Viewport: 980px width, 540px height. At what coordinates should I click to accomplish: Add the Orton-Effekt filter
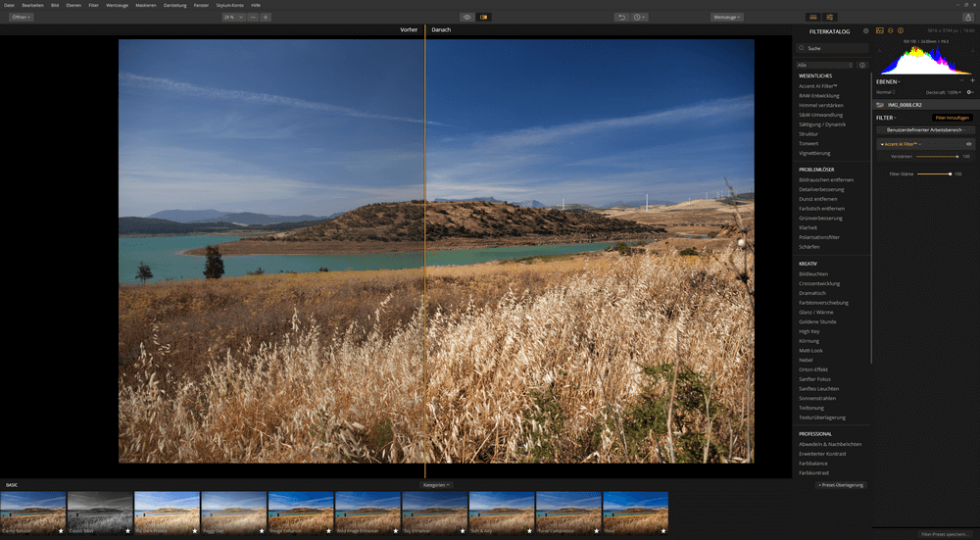(813, 369)
